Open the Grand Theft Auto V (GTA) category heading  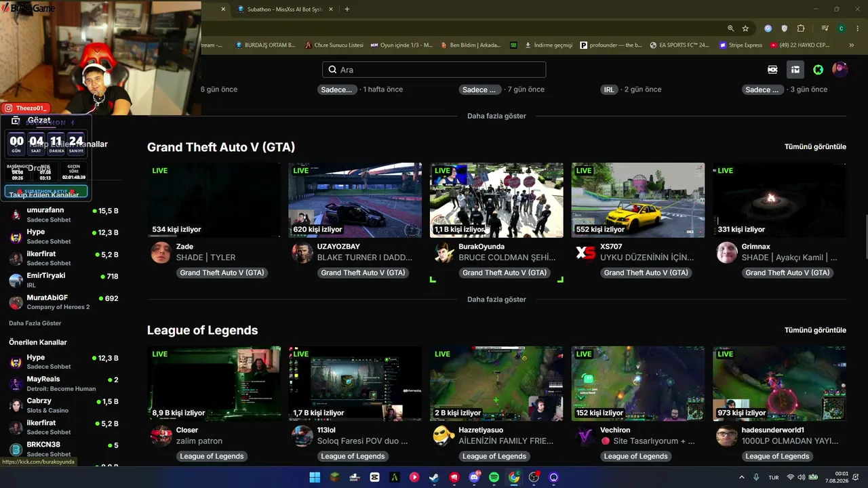click(221, 147)
